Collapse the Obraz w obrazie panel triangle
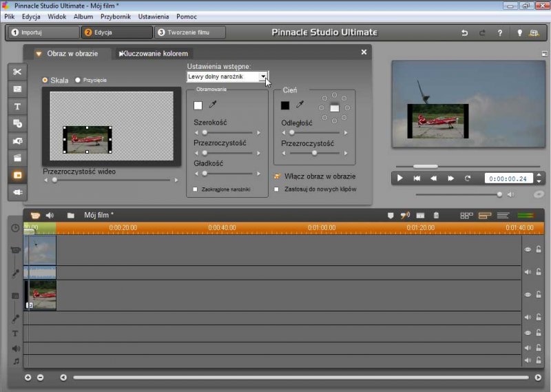Screen dimensions: 551x392 click(x=39, y=54)
